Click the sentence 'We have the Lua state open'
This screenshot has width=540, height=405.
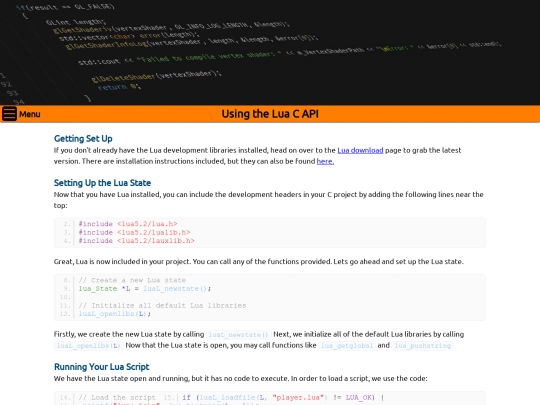241,378
